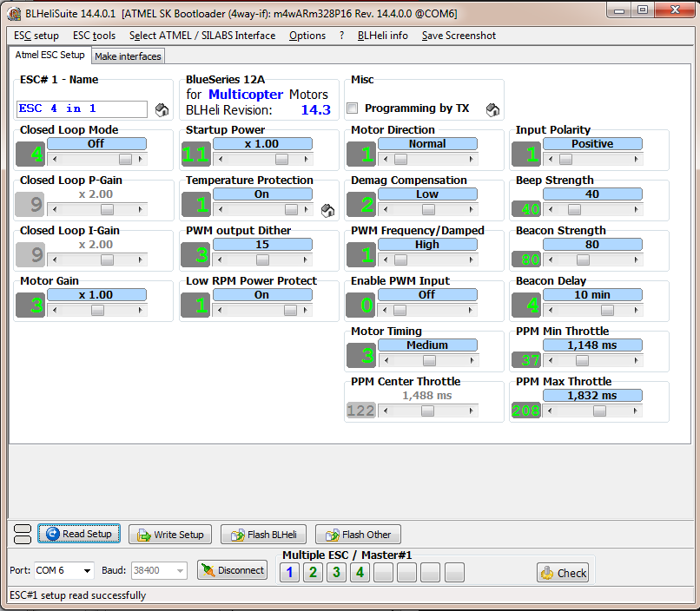Click the two-box toggle left of Read Setup
700x611 pixels.
(x=23, y=534)
